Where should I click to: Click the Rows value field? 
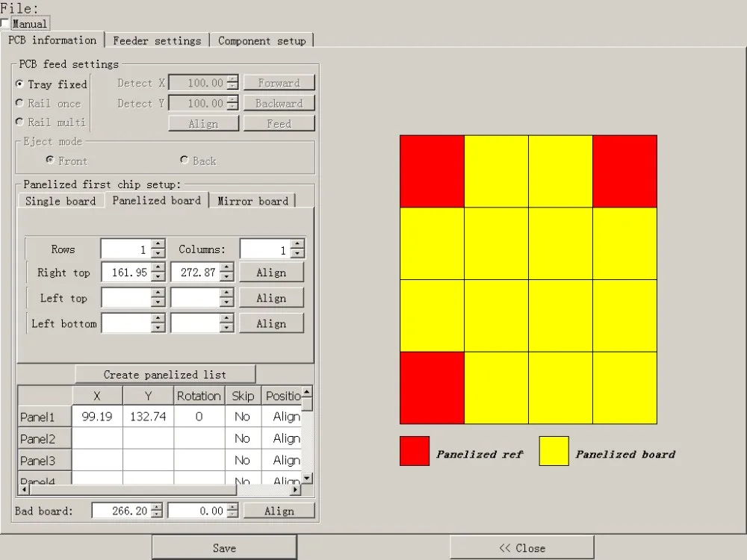[125, 249]
